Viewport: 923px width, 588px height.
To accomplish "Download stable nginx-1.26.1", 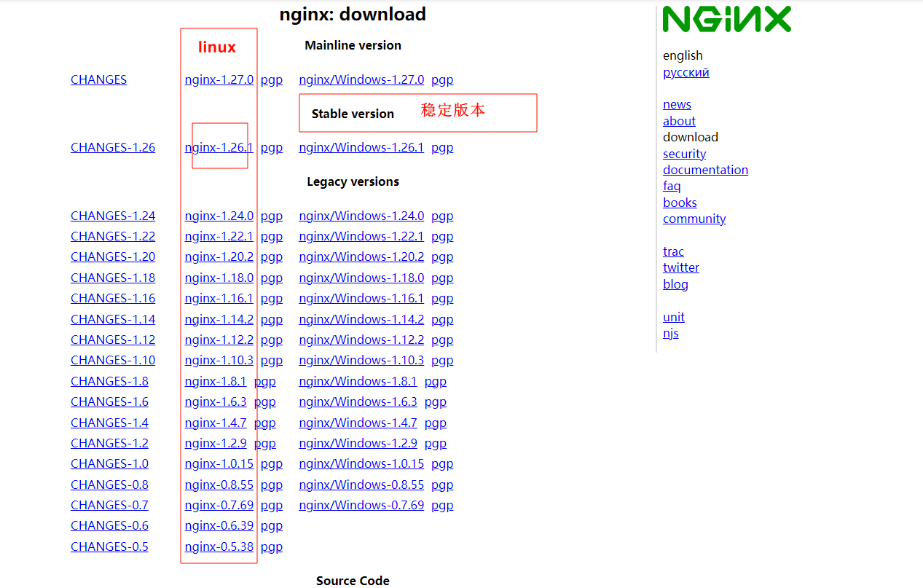I will click(x=219, y=147).
